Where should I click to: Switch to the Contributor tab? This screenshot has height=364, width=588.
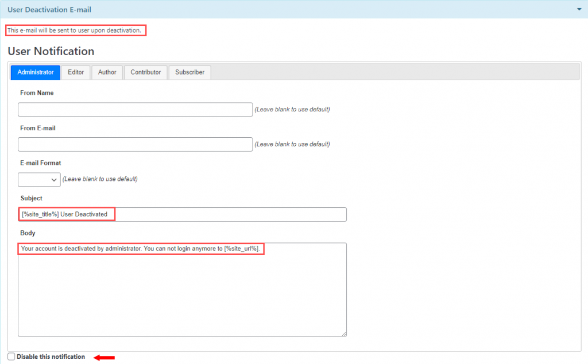[x=145, y=72]
